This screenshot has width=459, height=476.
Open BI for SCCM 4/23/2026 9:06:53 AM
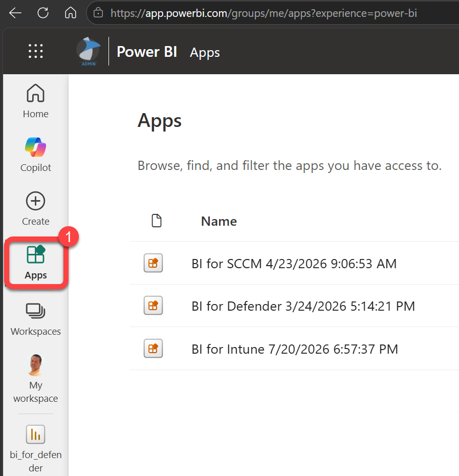tap(294, 264)
